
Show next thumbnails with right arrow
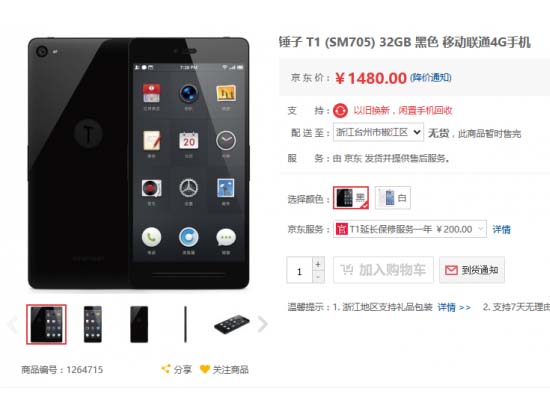(x=262, y=324)
